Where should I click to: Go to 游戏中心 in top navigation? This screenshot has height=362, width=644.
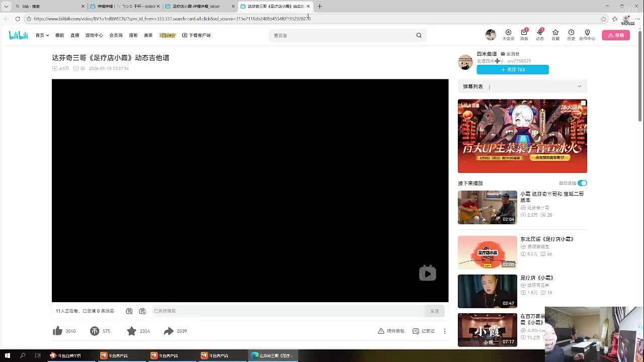94,35
